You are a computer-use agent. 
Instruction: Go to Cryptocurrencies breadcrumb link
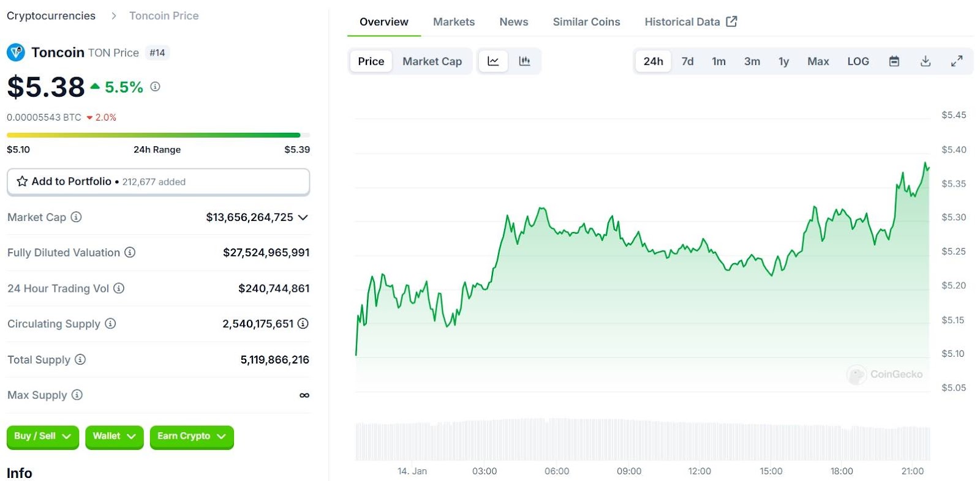click(51, 16)
